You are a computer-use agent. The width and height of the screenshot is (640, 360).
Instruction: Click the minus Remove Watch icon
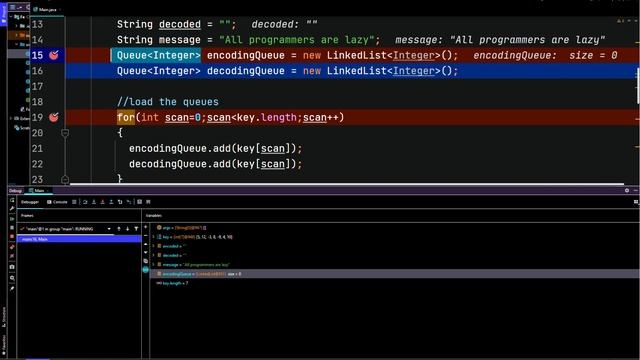(x=145, y=236)
